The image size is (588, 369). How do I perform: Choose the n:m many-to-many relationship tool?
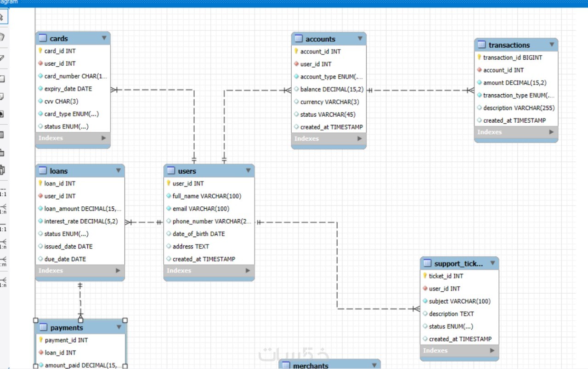[x=3, y=261]
